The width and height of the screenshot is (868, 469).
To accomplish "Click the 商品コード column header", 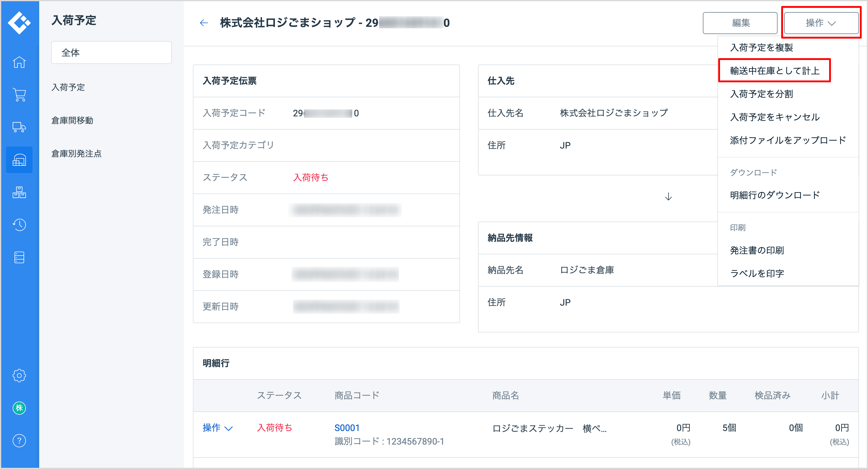I will [x=357, y=395].
